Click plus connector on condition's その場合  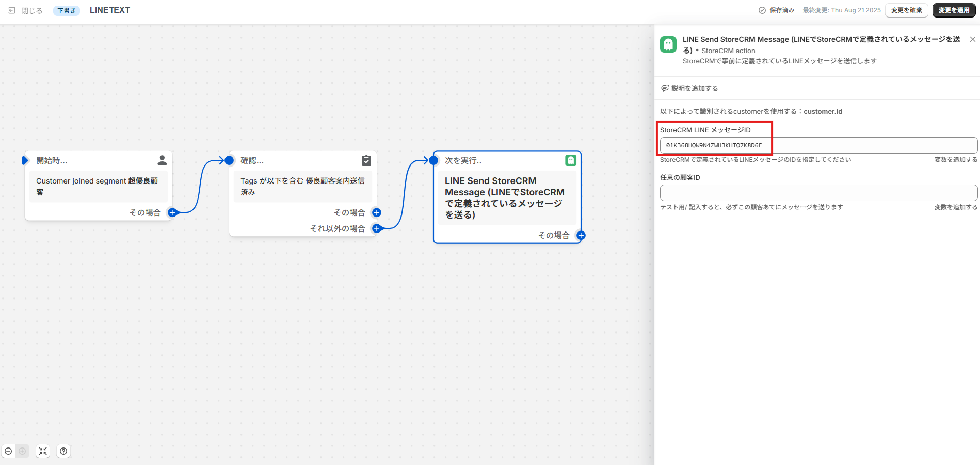click(377, 212)
